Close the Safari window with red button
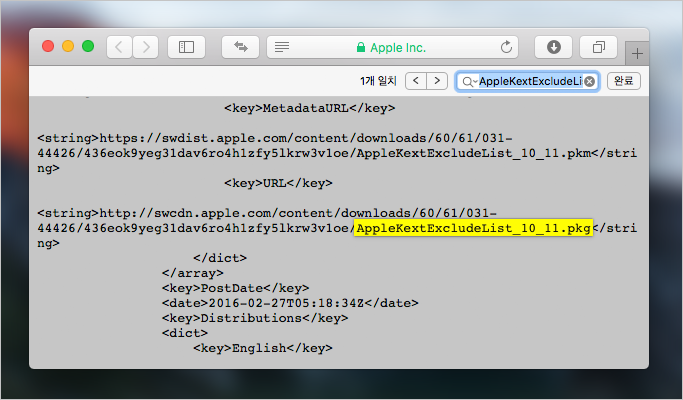The image size is (683, 400). point(48,46)
